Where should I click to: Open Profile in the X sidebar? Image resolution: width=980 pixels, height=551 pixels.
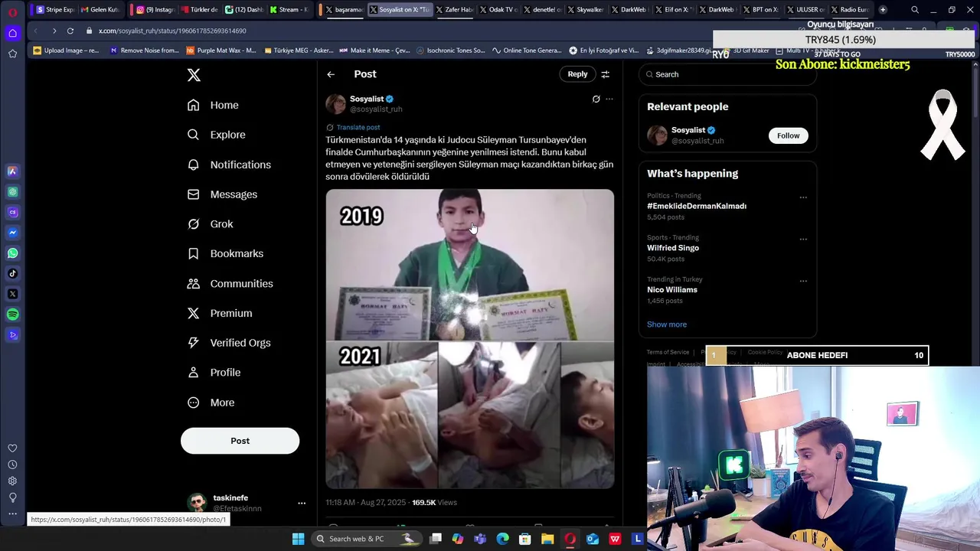click(x=214, y=373)
